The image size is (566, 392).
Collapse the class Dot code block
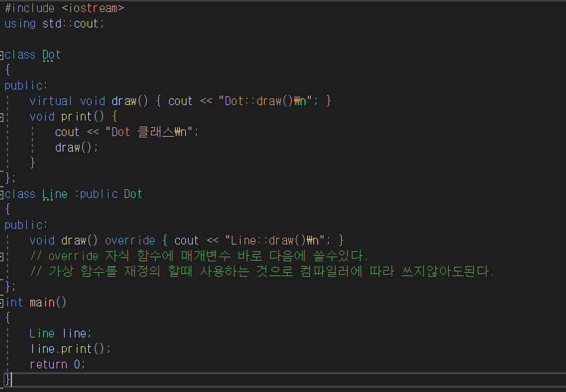pyautogui.click(x=1, y=55)
